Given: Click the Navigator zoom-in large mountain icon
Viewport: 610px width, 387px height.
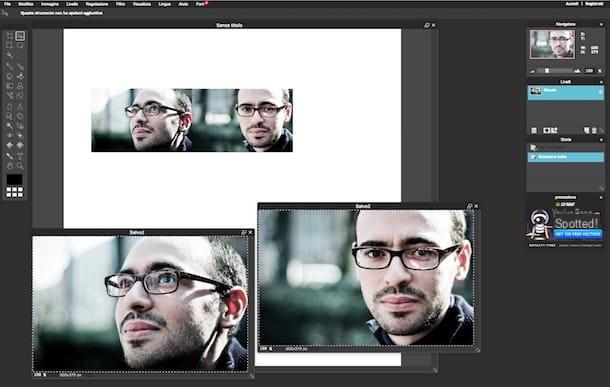Looking at the screenshot, I should click(577, 71).
